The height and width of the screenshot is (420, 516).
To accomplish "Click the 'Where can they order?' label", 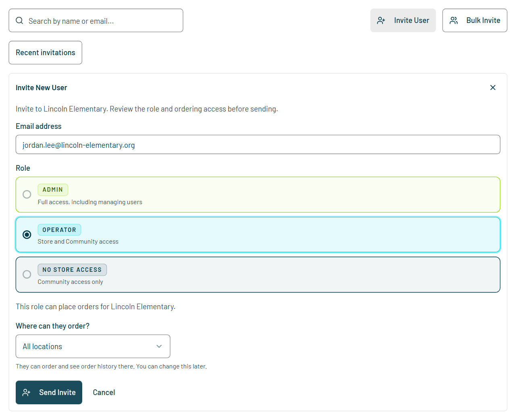I will [53, 326].
